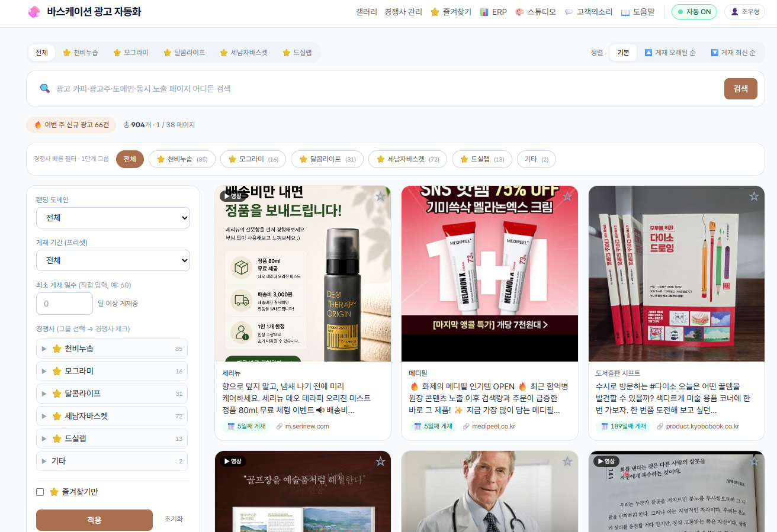Click calendar icon in 189일째 게재 badge
This screenshot has width=777, height=532.
[x=605, y=427]
